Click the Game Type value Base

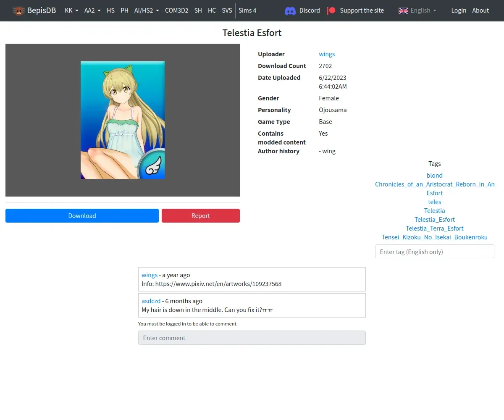325,122
